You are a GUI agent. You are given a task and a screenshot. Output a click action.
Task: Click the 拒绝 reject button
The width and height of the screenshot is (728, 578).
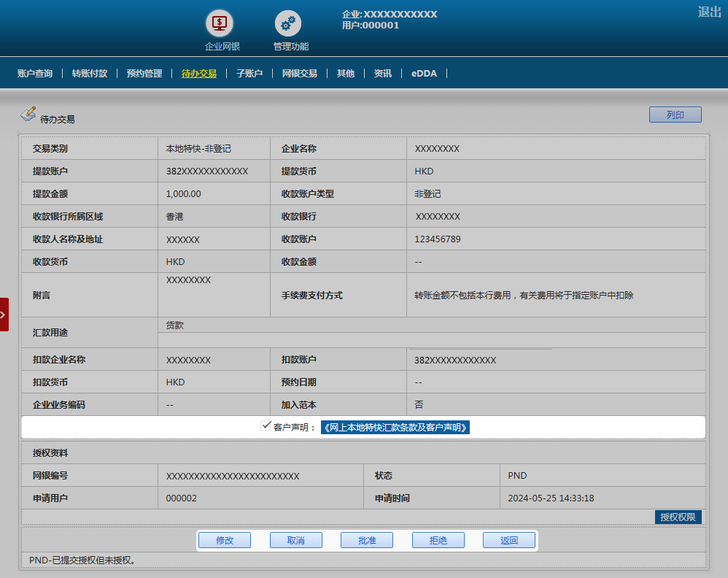[438, 541]
